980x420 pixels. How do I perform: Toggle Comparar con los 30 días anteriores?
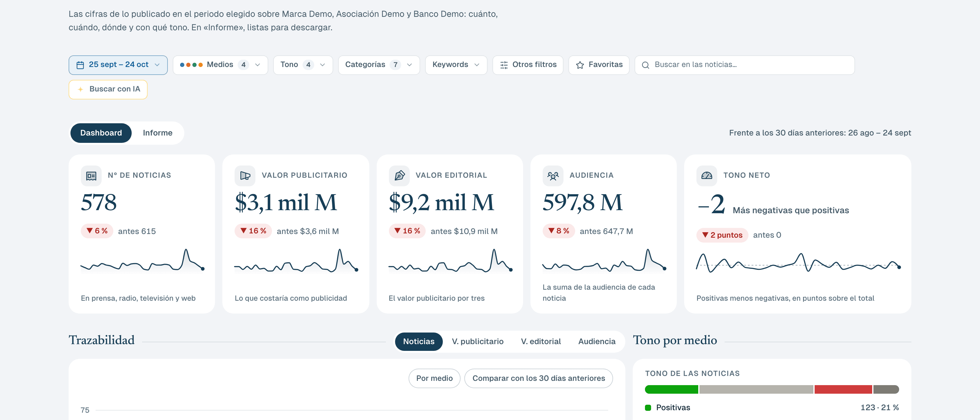coord(538,378)
